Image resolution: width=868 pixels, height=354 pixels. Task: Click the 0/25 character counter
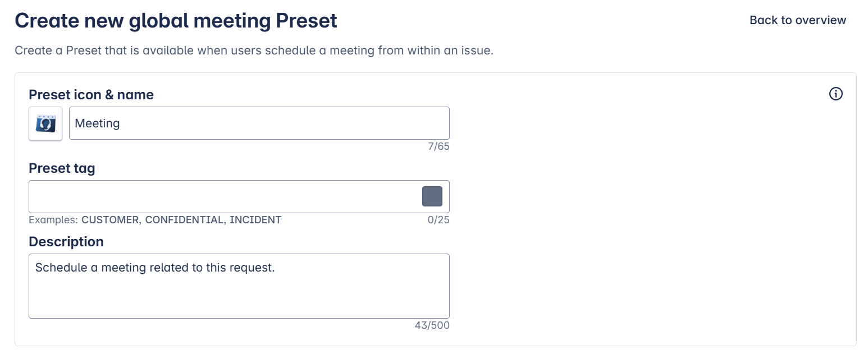pos(438,220)
